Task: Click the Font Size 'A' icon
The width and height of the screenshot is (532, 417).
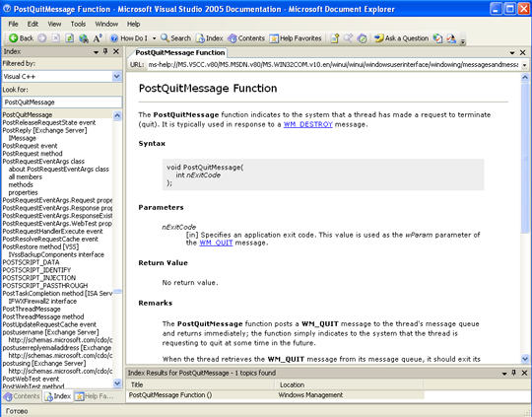Action: coord(98,38)
